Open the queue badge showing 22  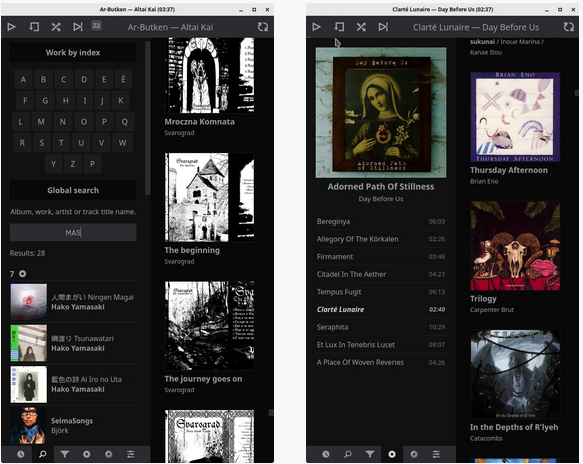(x=96, y=25)
